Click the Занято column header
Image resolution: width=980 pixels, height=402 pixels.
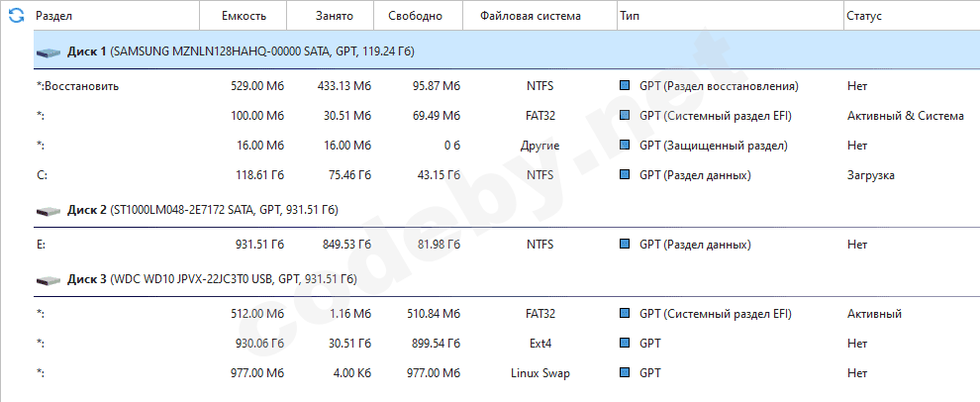coord(330,16)
